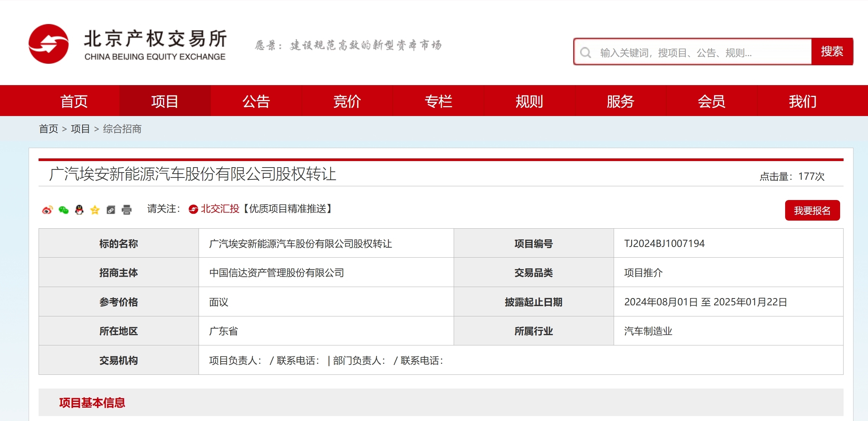
Task: Click the search magnifier icon
Action: [x=585, y=53]
